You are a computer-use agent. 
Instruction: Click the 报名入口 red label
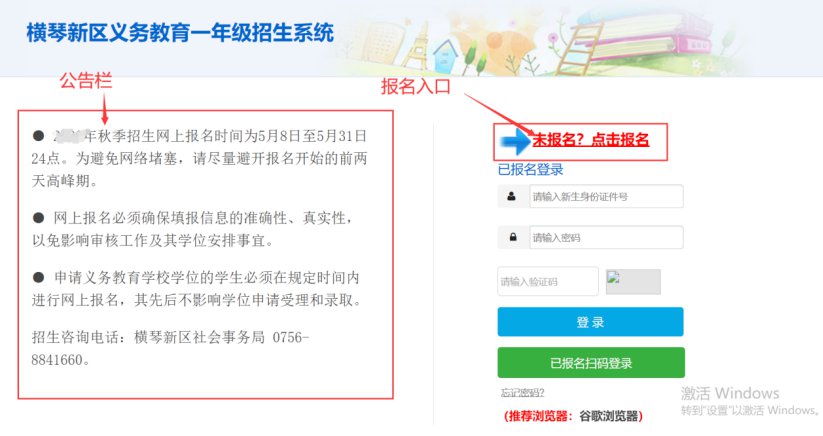tap(416, 87)
